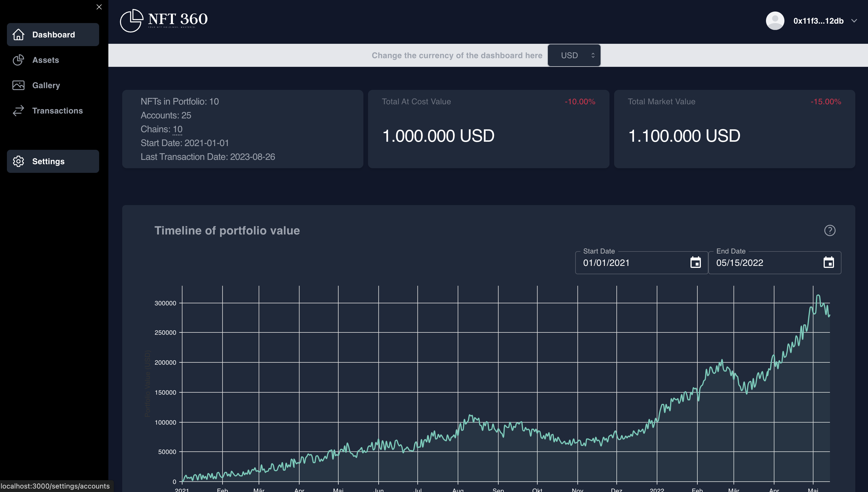Screen dimensions: 868x492
Task: Click the Assets pie chart icon
Action: pyautogui.click(x=19, y=60)
